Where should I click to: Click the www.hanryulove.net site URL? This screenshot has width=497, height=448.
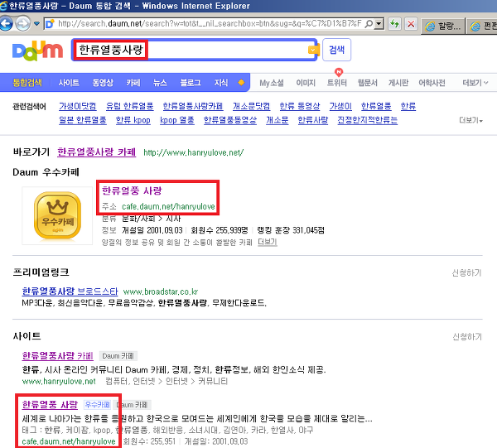pyautogui.click(x=59, y=382)
